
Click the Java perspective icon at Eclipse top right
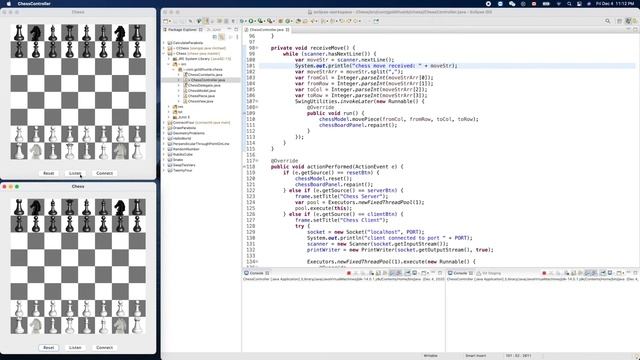click(x=628, y=21)
